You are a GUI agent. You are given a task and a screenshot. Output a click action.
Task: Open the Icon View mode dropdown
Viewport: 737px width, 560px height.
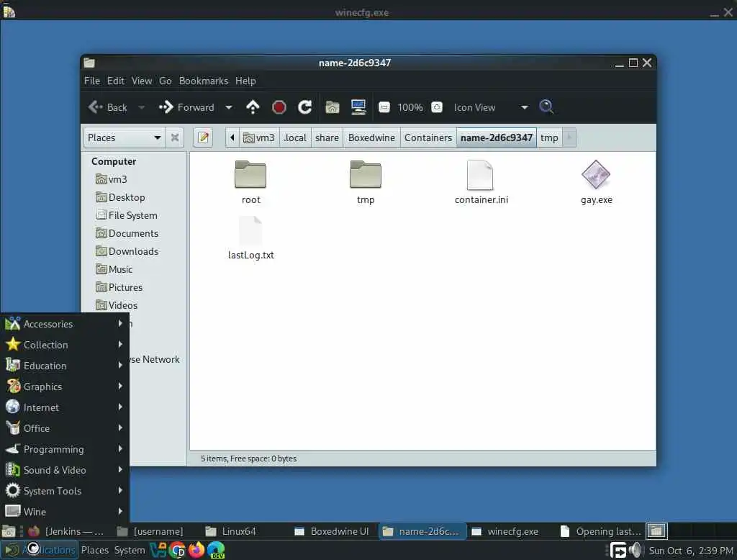pyautogui.click(x=490, y=108)
